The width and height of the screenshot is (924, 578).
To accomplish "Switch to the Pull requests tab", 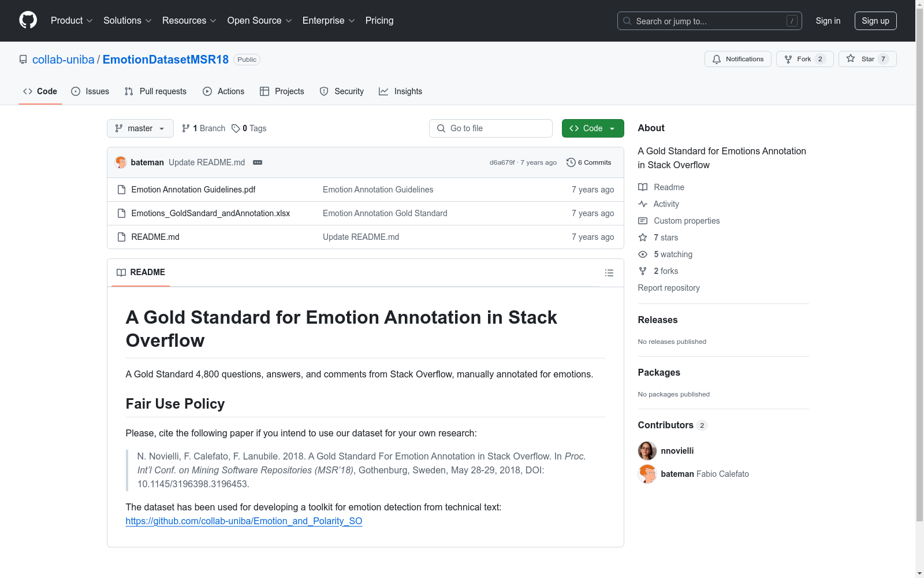I will pos(155,91).
